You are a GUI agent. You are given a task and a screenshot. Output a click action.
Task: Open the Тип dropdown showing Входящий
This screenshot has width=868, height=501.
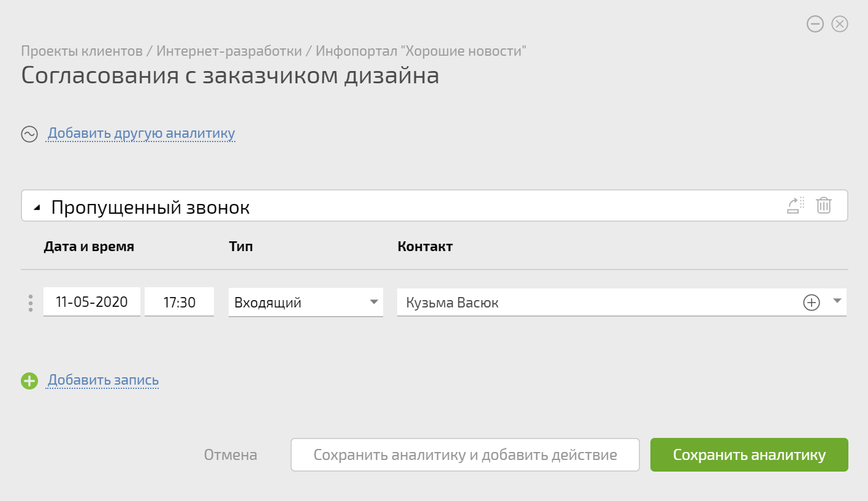pos(305,303)
